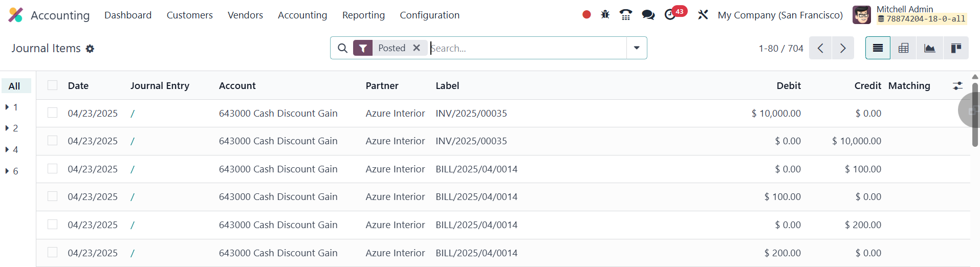The height and width of the screenshot is (267, 980).
Task: Switch to pivot table view
Action: coord(903,48)
